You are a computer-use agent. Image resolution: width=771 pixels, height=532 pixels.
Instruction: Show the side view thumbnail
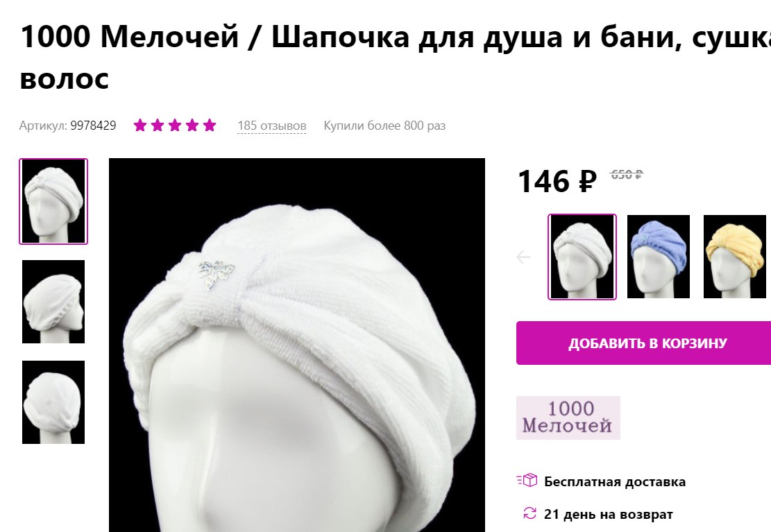point(53,302)
